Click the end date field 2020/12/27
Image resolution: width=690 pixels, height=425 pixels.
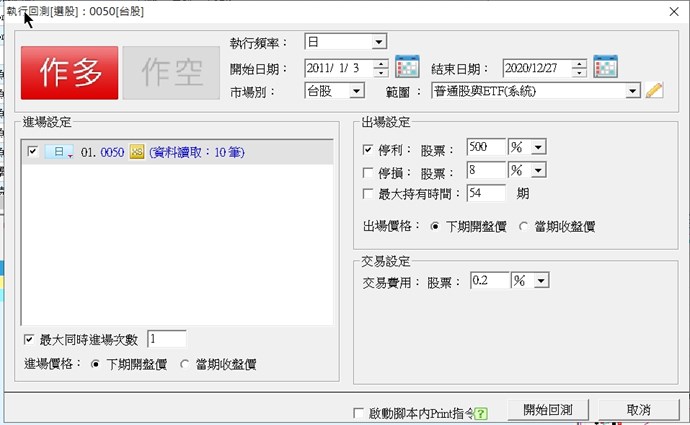click(538, 68)
